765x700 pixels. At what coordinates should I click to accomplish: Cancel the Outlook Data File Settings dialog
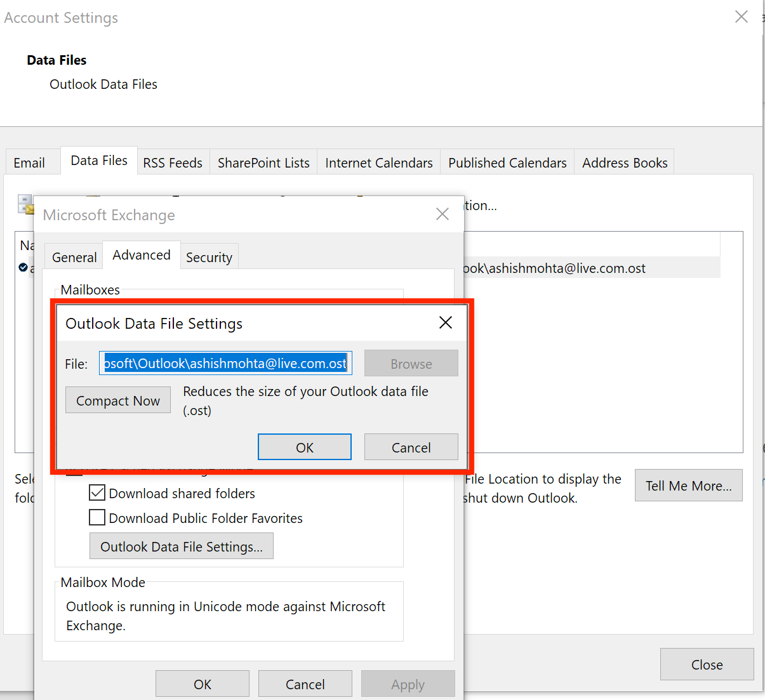coord(411,447)
